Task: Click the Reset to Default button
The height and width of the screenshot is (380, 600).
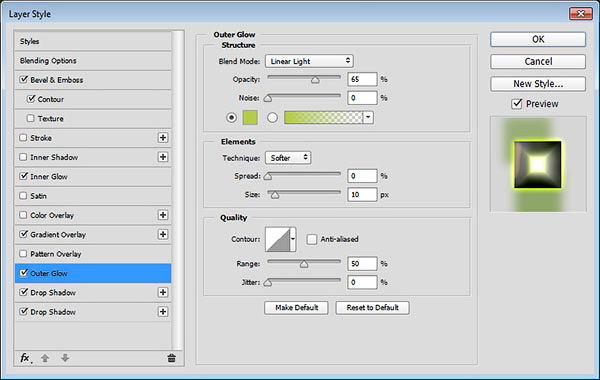Action: click(x=372, y=308)
